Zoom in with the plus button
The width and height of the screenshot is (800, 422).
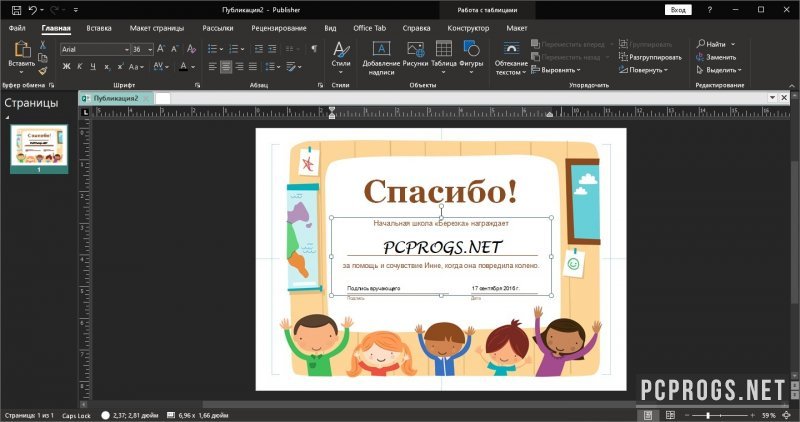tap(753, 415)
